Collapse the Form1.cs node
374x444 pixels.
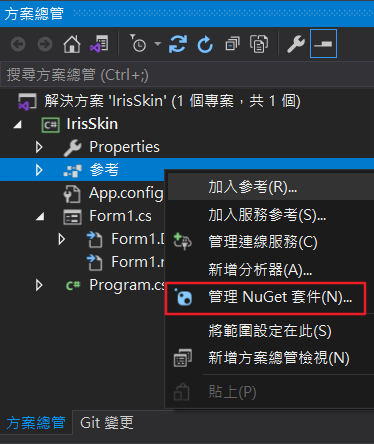(x=40, y=217)
